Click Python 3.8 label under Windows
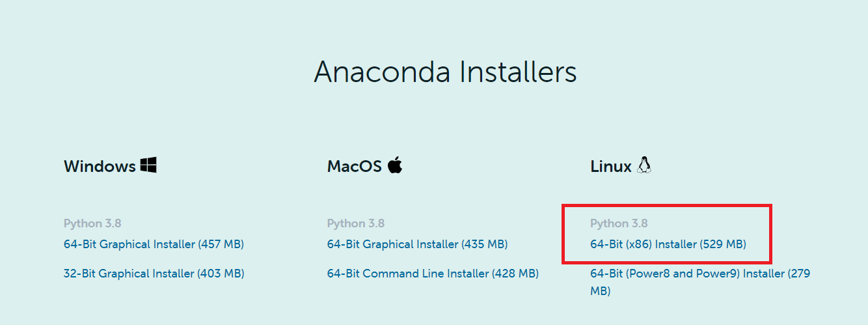This screenshot has height=325, width=868. click(92, 223)
